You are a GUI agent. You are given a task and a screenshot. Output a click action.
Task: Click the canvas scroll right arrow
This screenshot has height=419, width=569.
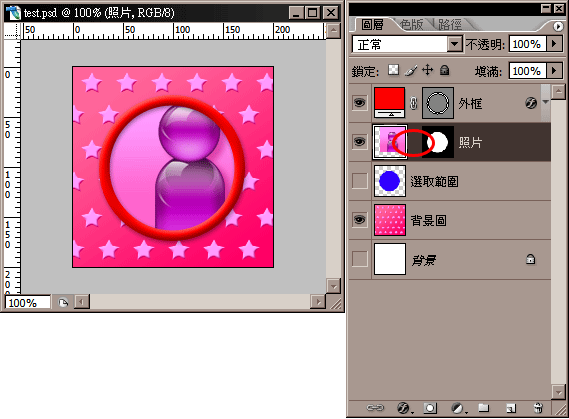(318, 302)
